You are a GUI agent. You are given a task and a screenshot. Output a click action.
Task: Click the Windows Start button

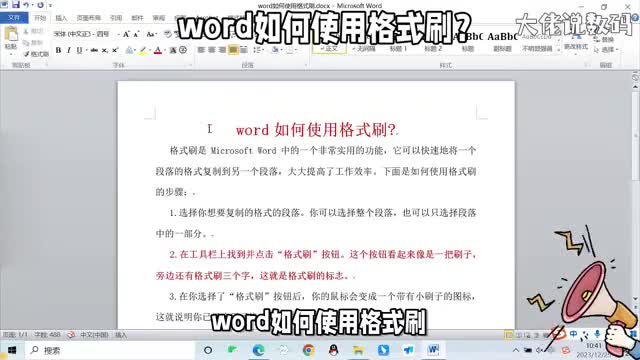(x=11, y=350)
